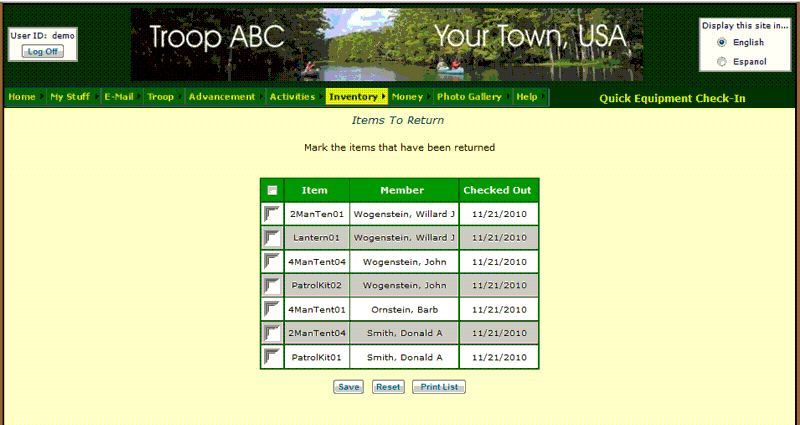Click the Save button
The width and height of the screenshot is (800, 425).
(348, 387)
